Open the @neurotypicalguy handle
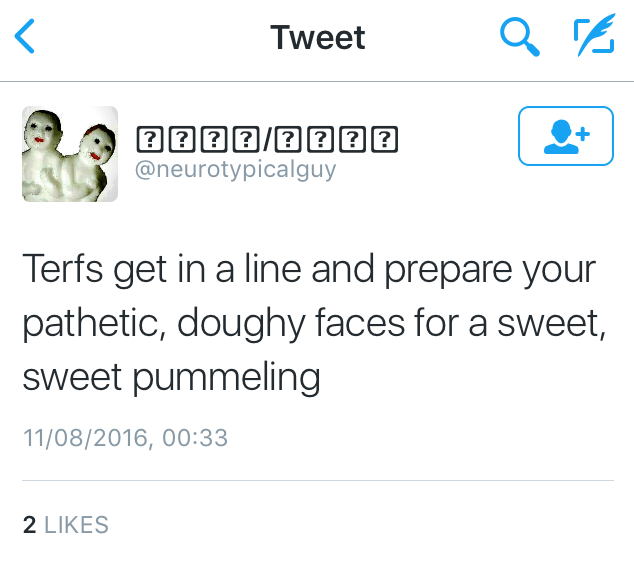The image size is (634, 564). 235,169
